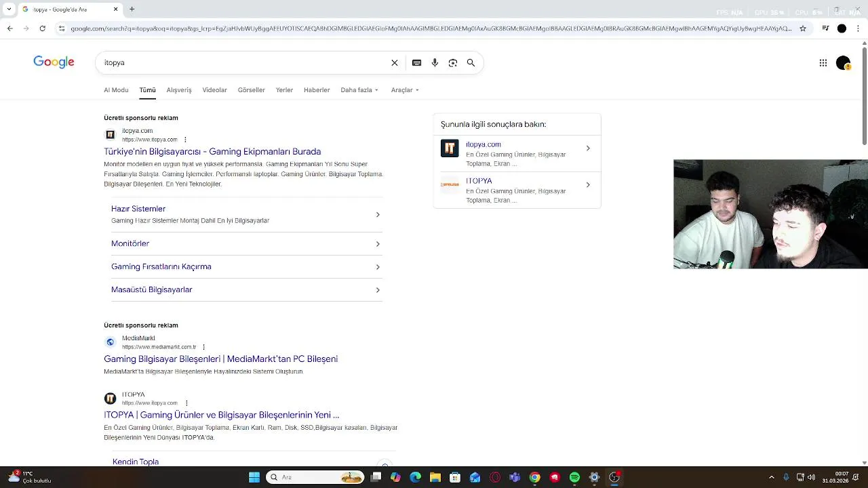Open File Explorer from taskbar

(x=435, y=477)
